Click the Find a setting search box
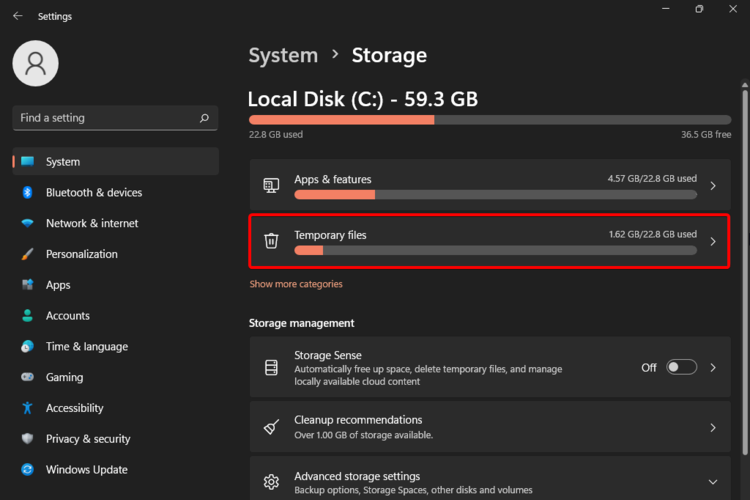The image size is (750, 500). click(x=105, y=118)
